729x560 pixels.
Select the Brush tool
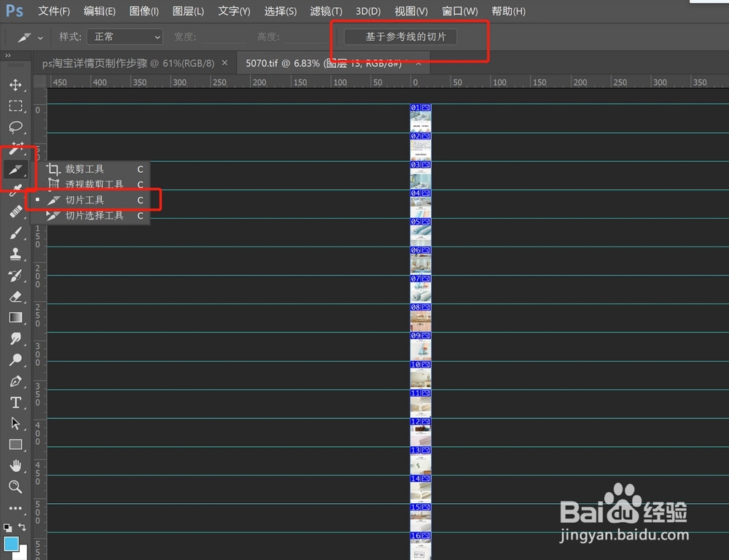tap(16, 233)
